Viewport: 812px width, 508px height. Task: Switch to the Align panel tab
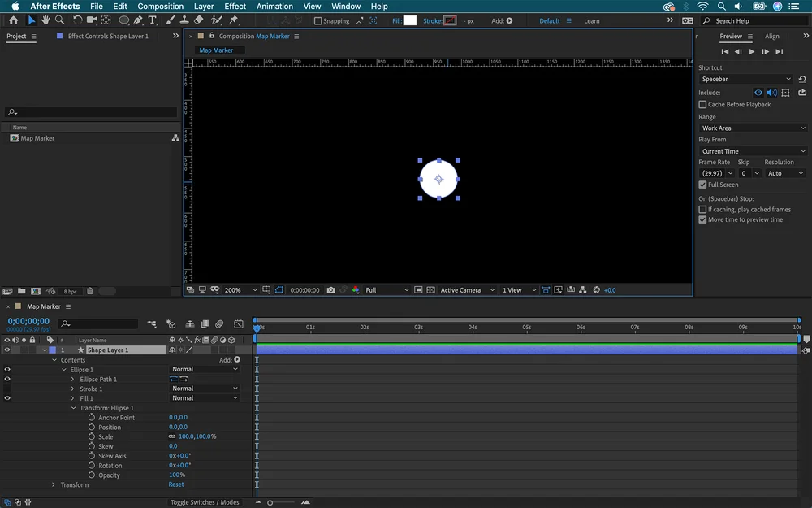(x=771, y=37)
